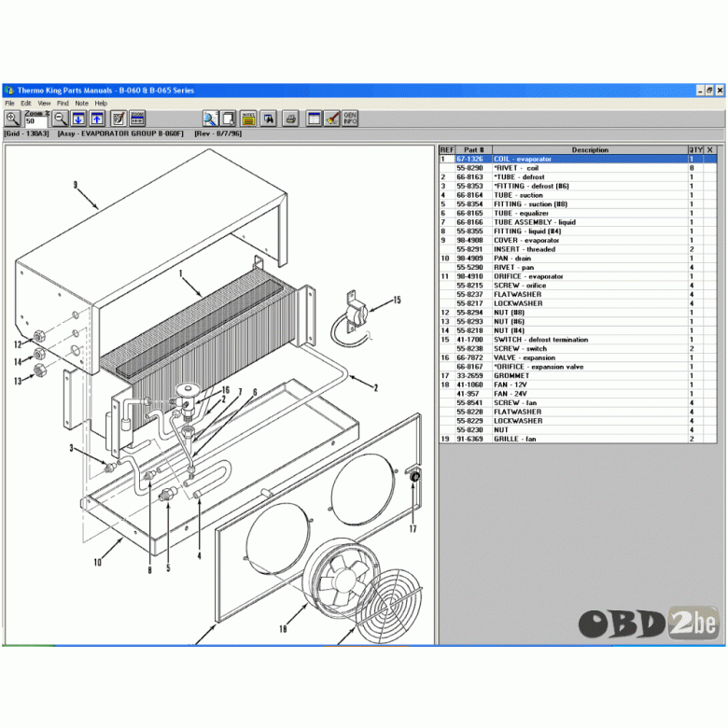Click the zoom out magnifier icon
Image resolution: width=728 pixels, height=728 pixels.
tap(61, 119)
